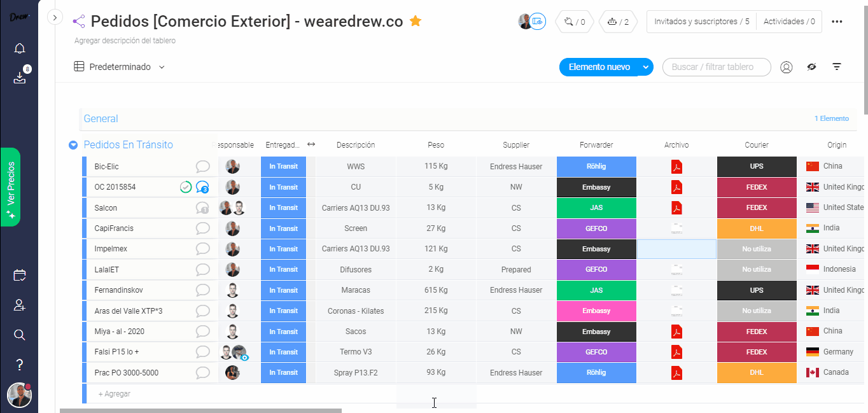Expand the Predeterminado view dropdown
Viewport: 868px width, 413px height.
[162, 67]
